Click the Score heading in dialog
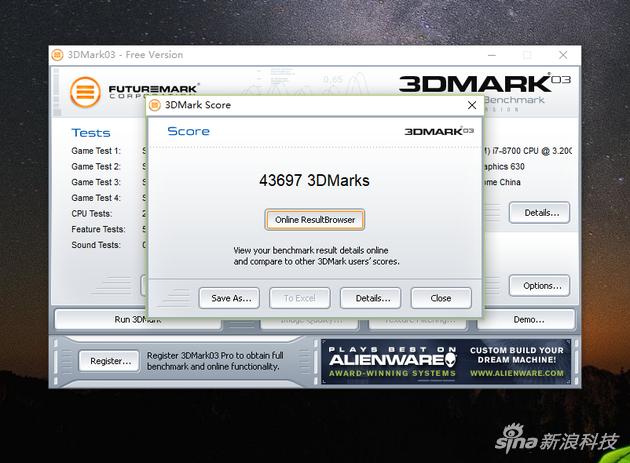The height and width of the screenshot is (463, 630). click(188, 131)
